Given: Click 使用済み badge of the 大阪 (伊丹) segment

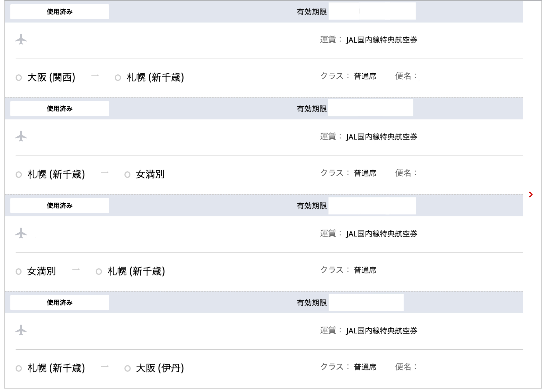Looking at the screenshot, I should (x=60, y=303).
